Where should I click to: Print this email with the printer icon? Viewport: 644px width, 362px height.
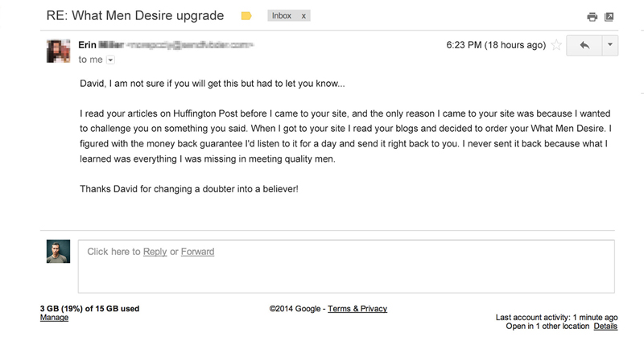coord(592,17)
